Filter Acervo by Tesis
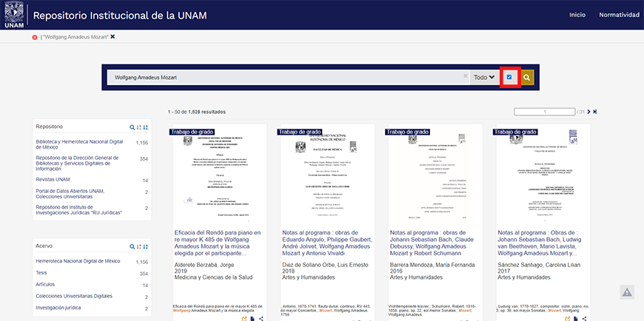 [40, 273]
